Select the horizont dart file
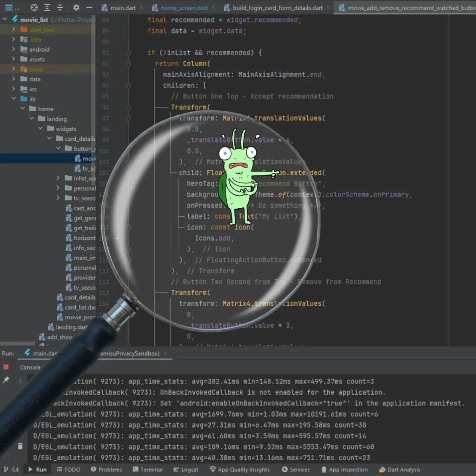This screenshot has height=476, width=476. click(80, 238)
